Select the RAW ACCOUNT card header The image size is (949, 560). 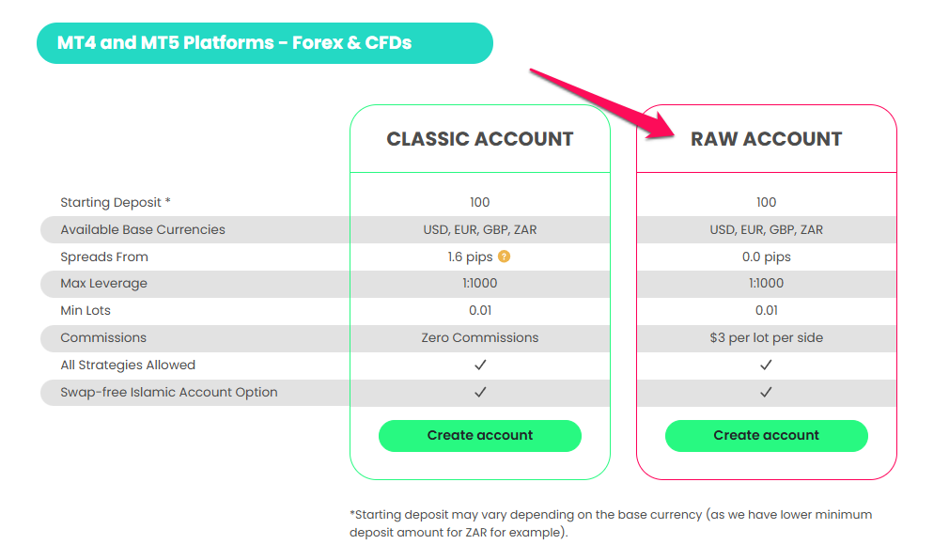coord(766,137)
